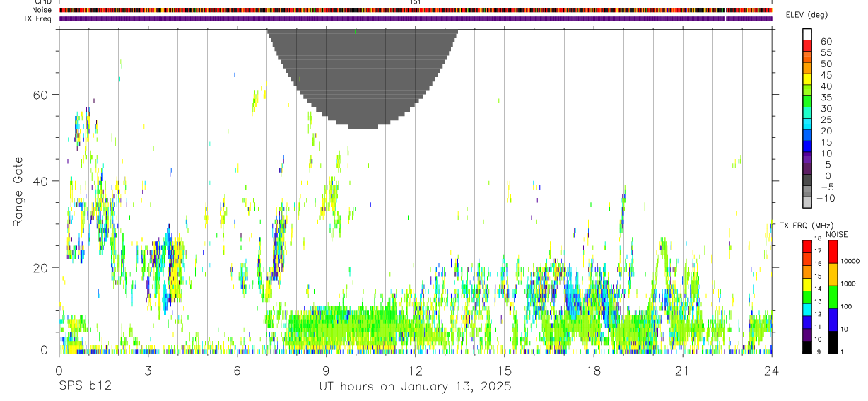Click the time axis tick label 24

pyautogui.click(x=771, y=370)
